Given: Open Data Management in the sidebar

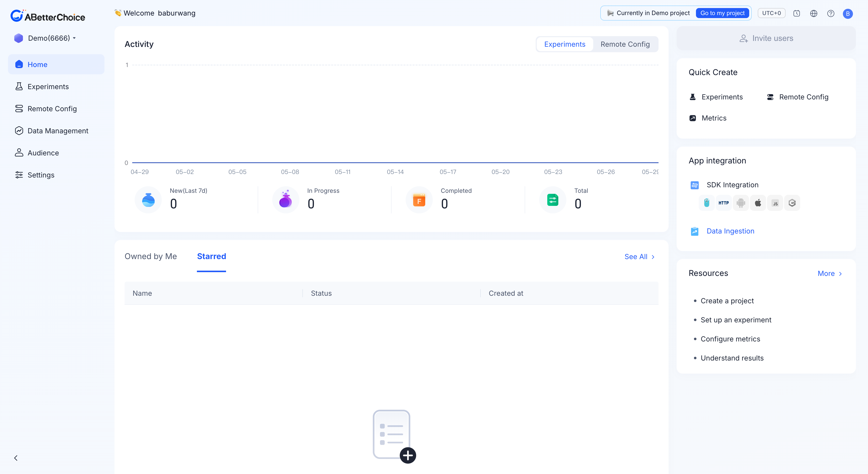Looking at the screenshot, I should [56, 131].
